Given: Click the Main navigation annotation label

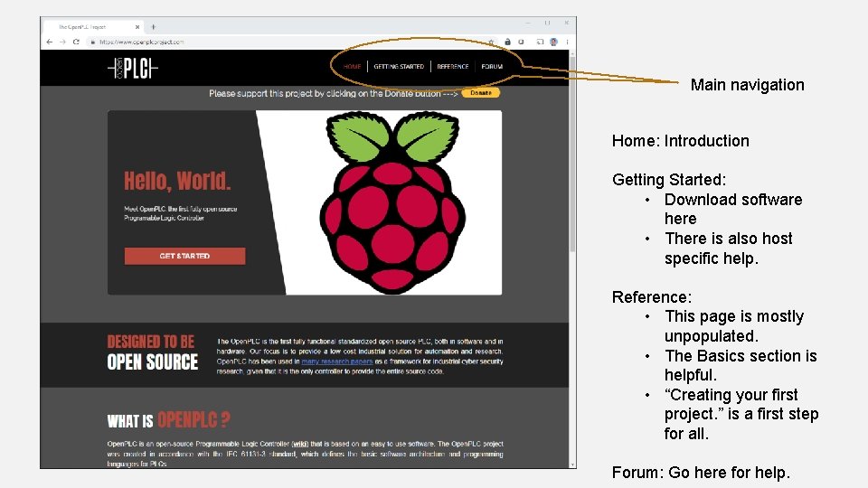Looking at the screenshot, I should [748, 85].
